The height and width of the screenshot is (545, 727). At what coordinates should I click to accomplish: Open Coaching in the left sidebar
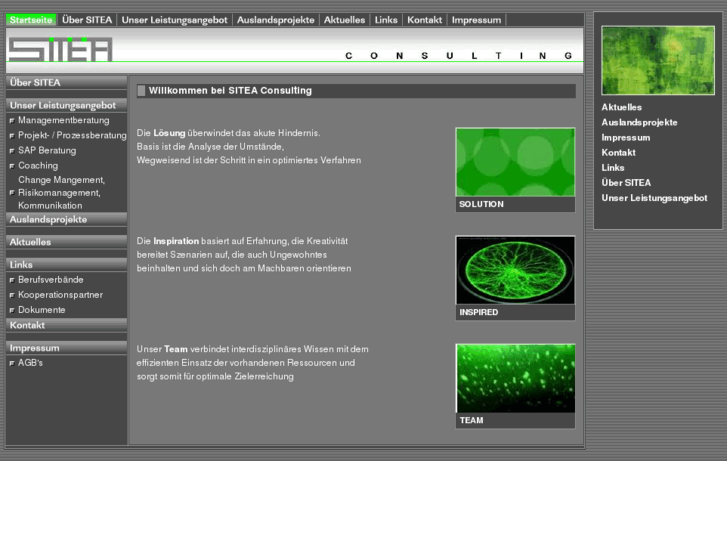38,166
